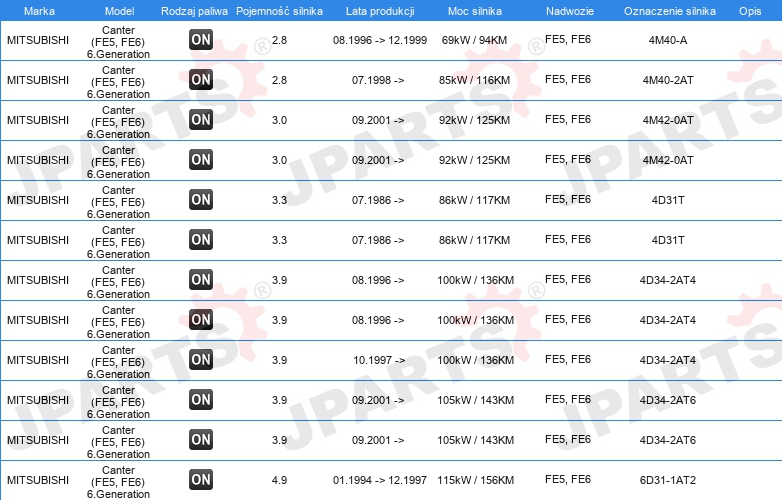
Task: Click power value 115kW / 156KM
Action: point(475,480)
